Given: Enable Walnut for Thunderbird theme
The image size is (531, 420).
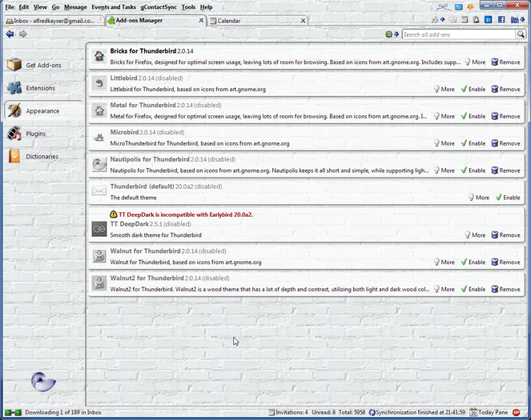Looking at the screenshot, I should 473,262.
